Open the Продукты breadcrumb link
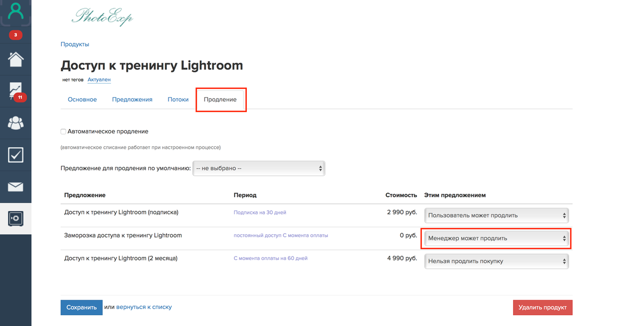The image size is (644, 326). click(x=75, y=45)
